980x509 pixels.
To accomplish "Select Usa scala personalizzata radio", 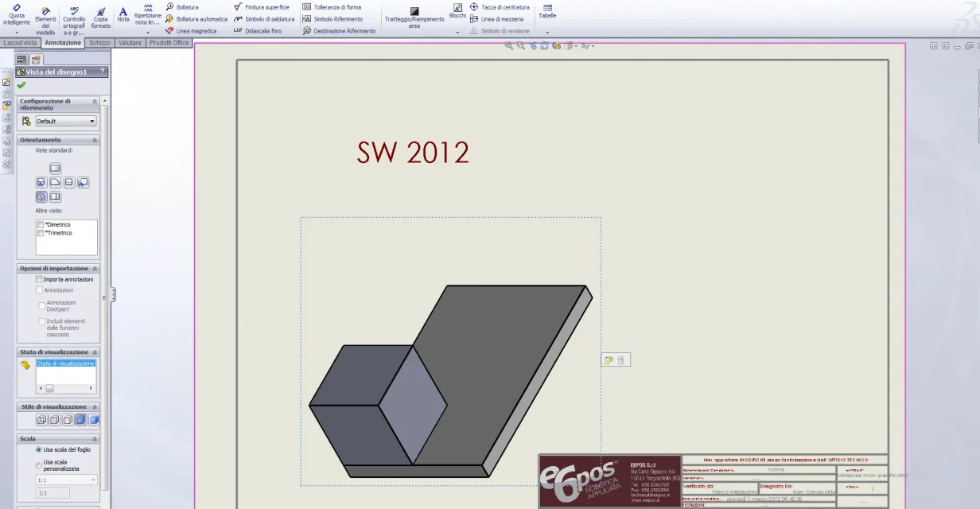I will (39, 465).
